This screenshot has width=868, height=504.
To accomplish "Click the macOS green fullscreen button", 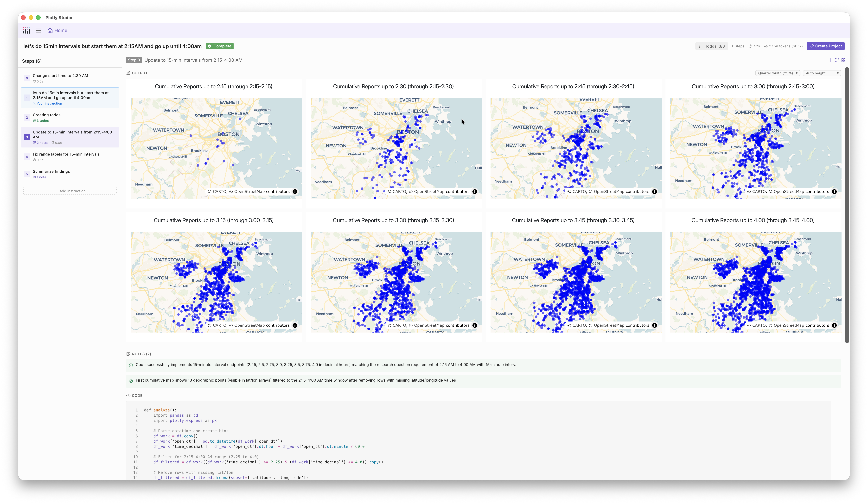I will (x=38, y=18).
